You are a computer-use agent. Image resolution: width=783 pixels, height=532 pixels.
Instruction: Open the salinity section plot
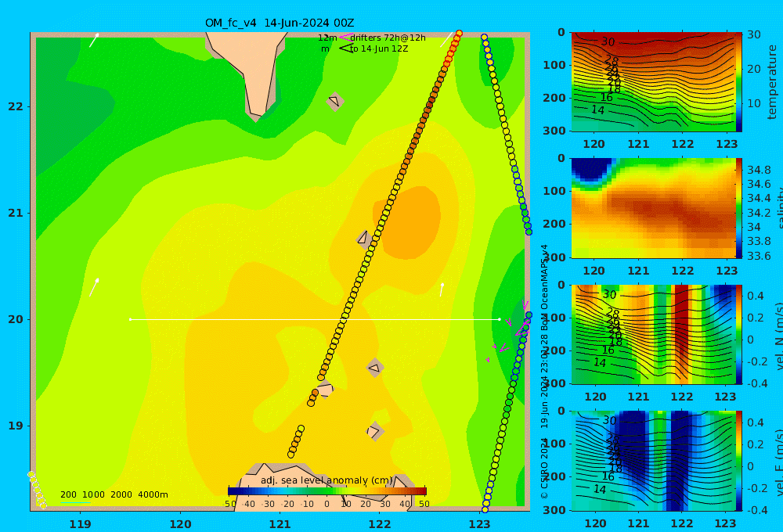[x=654, y=208]
